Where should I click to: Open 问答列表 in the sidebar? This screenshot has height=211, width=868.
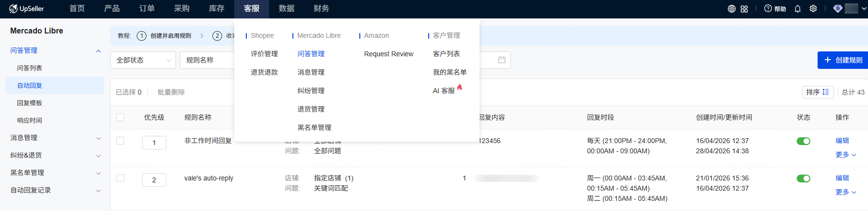point(30,68)
